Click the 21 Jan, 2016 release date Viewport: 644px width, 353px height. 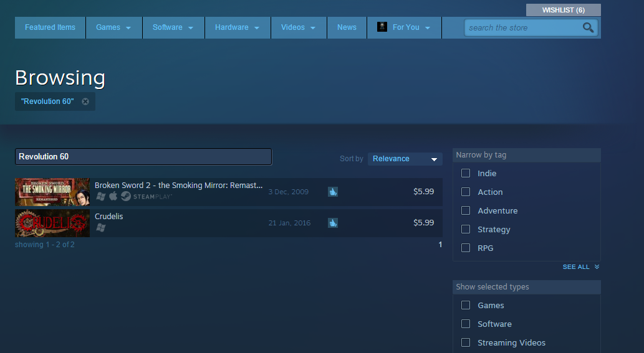[x=289, y=223]
